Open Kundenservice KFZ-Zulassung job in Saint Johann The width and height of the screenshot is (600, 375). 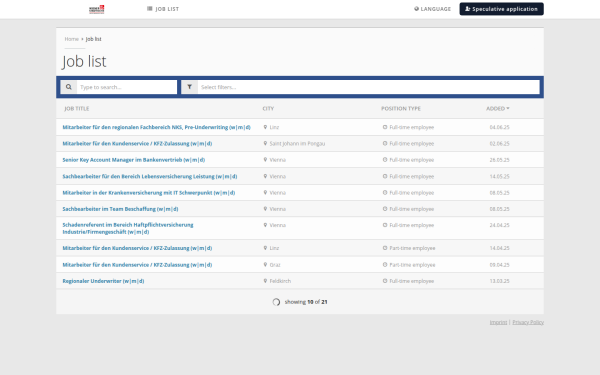click(137, 143)
